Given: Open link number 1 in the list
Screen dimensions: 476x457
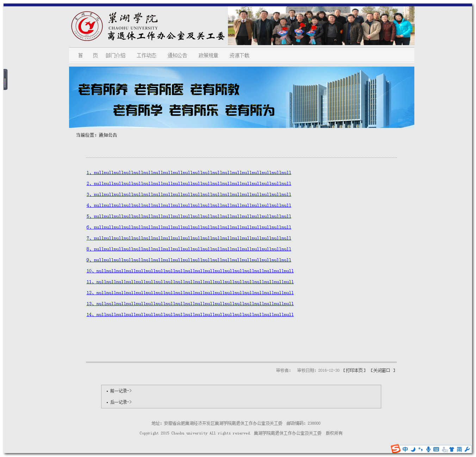Looking at the screenshot, I should 189,173.
